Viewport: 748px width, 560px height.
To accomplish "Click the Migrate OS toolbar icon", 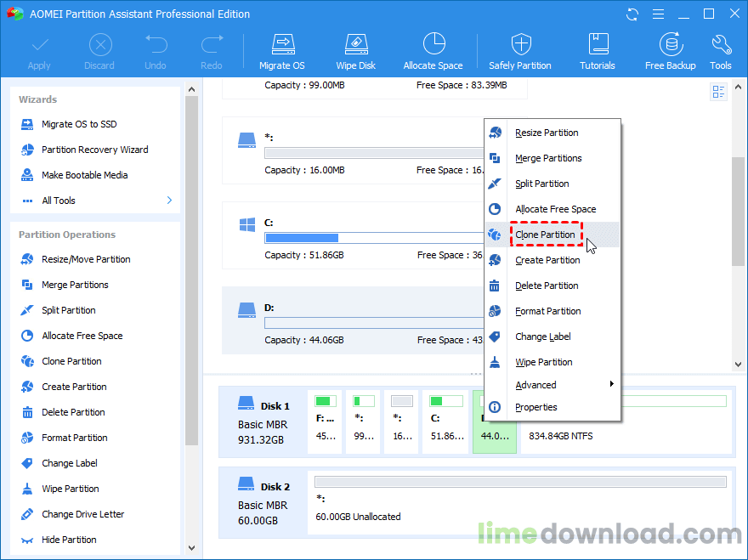I will click(x=281, y=51).
